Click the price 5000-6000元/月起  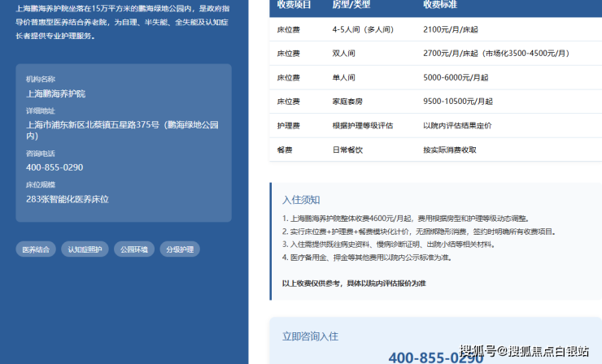(x=456, y=77)
